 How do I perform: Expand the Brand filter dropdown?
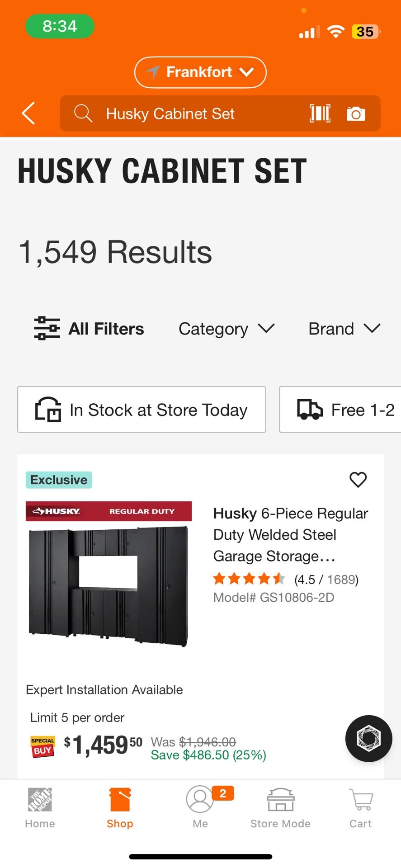(x=344, y=329)
